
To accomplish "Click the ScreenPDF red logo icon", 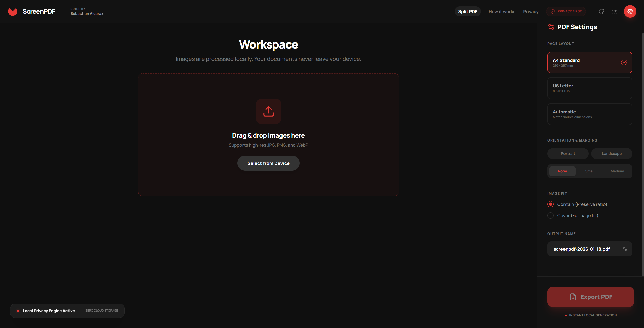I will 13,12.
